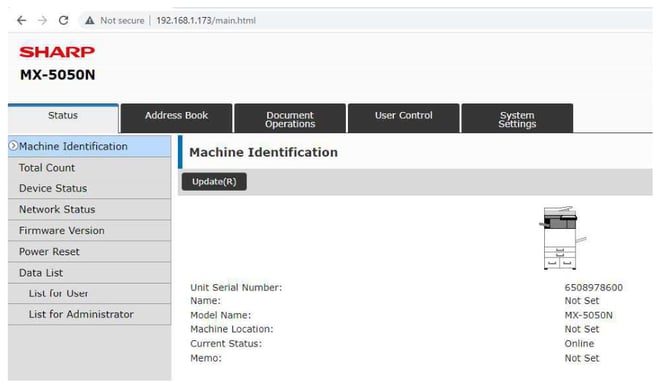Open the Address Book tab
659x387 pixels.
177,118
